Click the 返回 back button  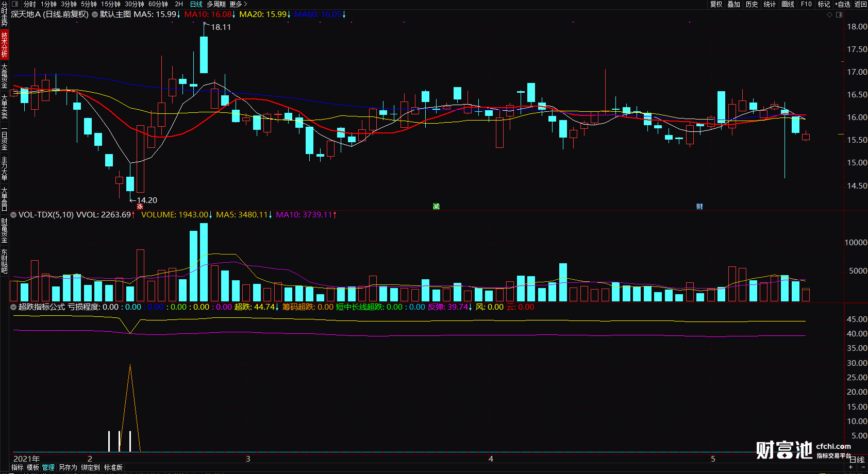point(861,4)
